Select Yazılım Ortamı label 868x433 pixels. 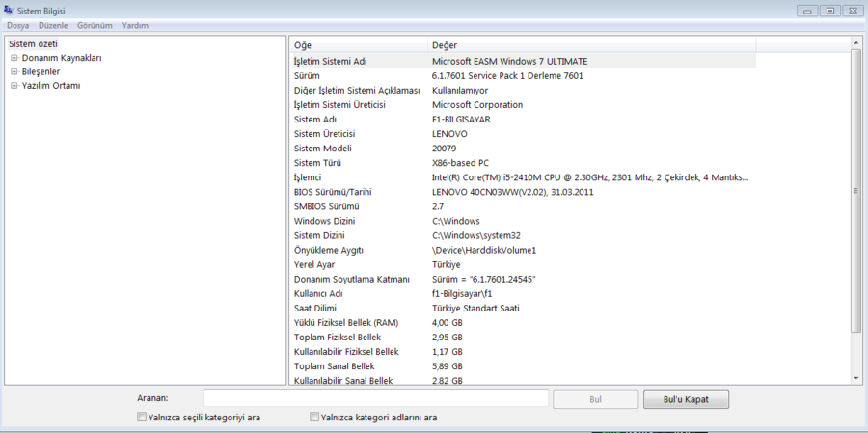51,85
